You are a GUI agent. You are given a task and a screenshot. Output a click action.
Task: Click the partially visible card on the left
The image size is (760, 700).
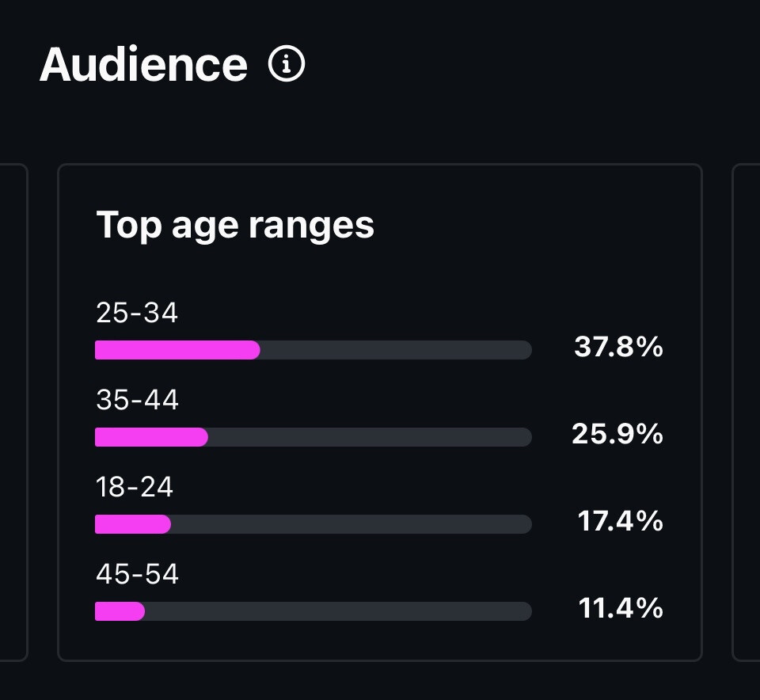(13, 412)
